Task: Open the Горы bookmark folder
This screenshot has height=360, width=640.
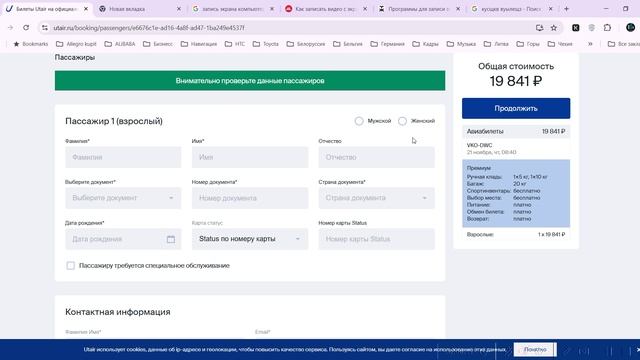Action: coord(528,44)
